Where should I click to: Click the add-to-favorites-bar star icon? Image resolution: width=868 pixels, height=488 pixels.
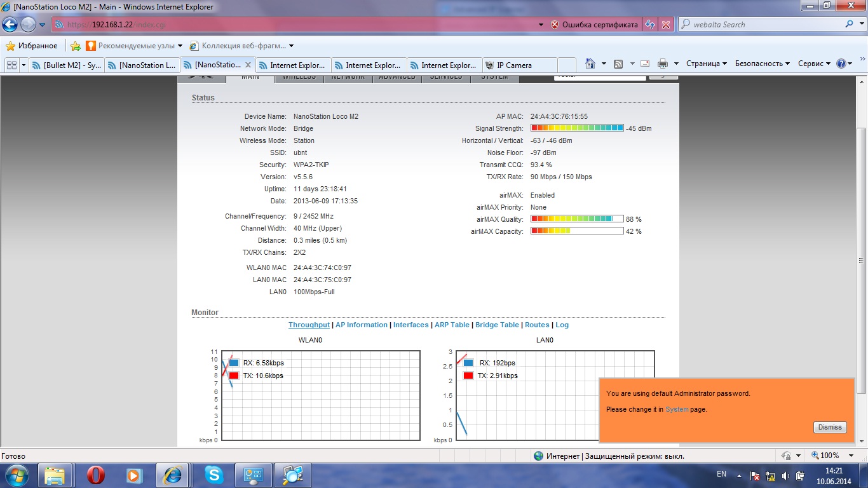pyautogui.click(x=76, y=46)
